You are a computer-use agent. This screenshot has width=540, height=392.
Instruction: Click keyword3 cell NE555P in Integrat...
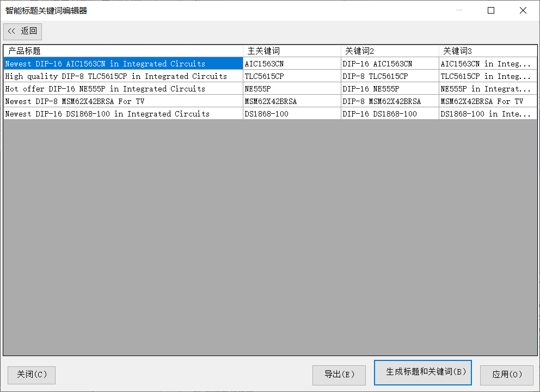(488, 89)
